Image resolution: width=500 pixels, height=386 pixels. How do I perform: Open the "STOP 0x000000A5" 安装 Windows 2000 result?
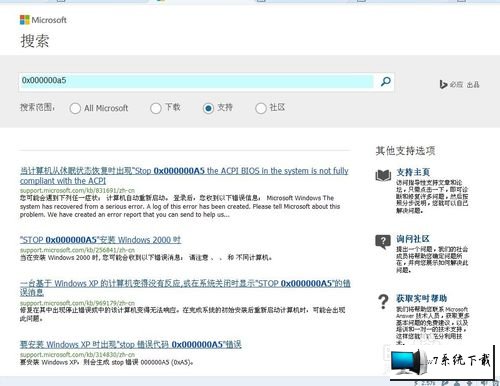(100, 240)
